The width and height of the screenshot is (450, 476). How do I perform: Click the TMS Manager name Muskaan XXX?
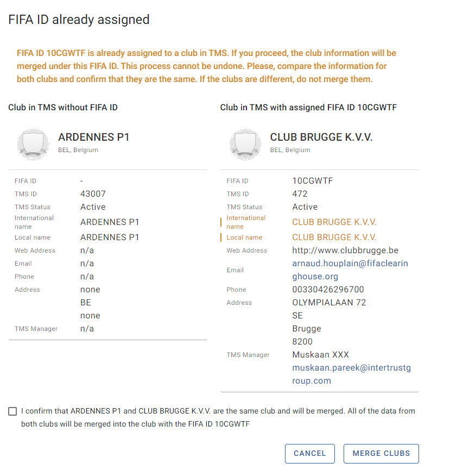tap(320, 355)
